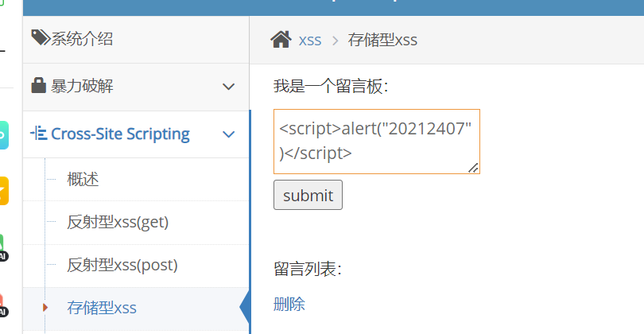The width and height of the screenshot is (644, 334).
Task: Click the red AI icon on left edge
Action: 3,302
